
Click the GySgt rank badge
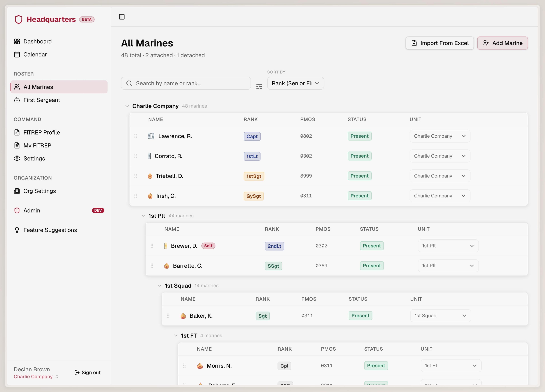click(253, 196)
